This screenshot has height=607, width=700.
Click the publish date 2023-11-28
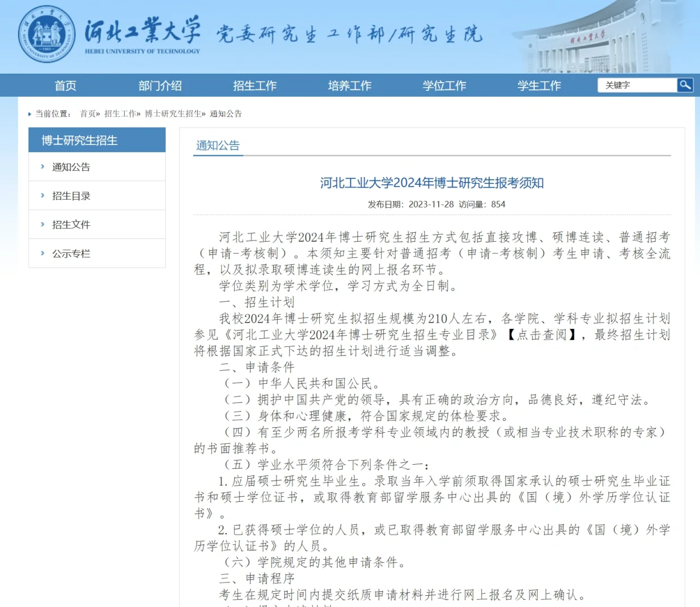point(431,204)
